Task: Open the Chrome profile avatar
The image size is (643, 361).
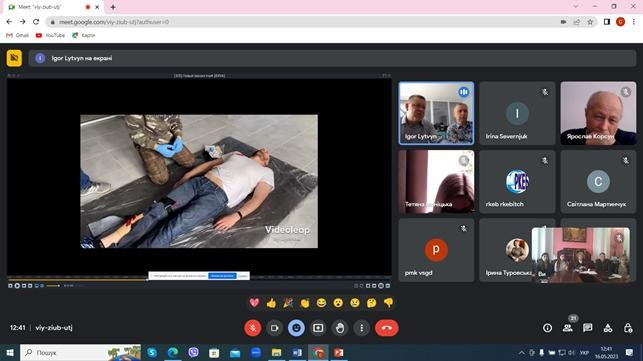Action: tap(620, 22)
